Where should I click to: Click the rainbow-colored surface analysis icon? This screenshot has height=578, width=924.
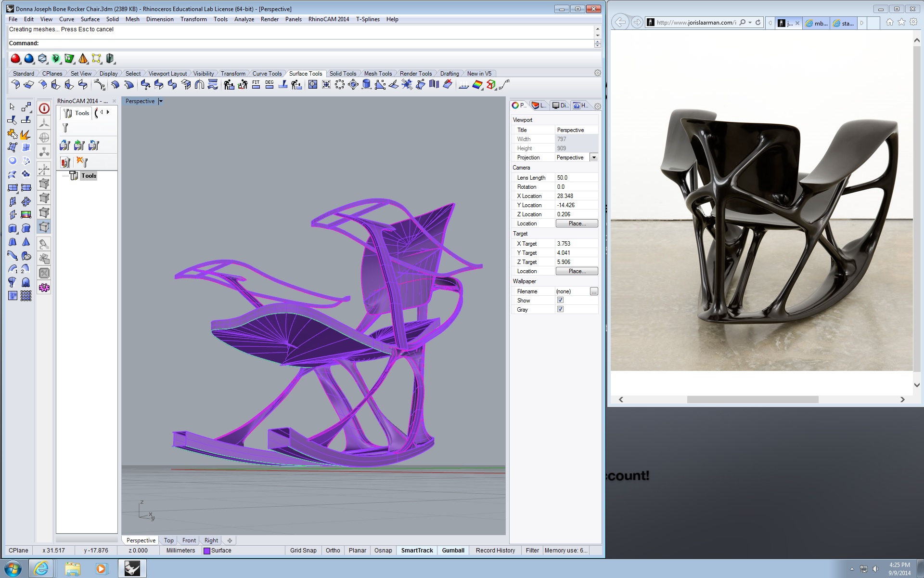point(477,85)
